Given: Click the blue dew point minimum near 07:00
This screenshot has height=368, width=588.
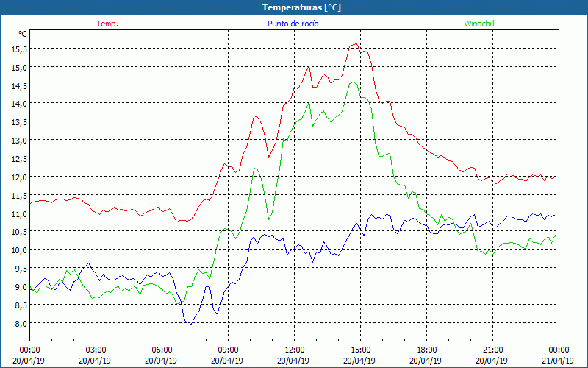Looking at the screenshot, I should 189,325.
